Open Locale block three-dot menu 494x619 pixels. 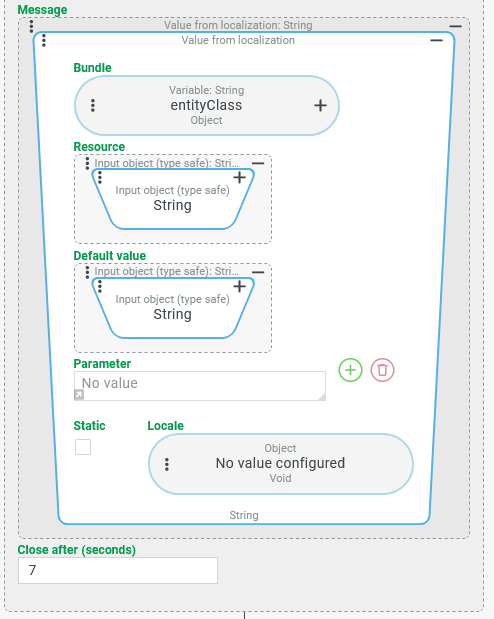[167, 464]
